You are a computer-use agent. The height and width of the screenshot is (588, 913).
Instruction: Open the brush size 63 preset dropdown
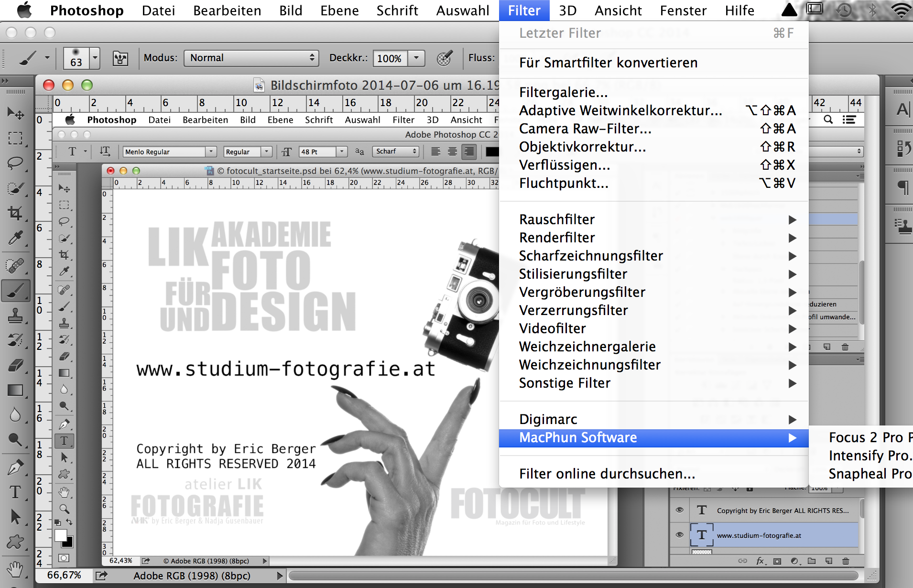(95, 58)
